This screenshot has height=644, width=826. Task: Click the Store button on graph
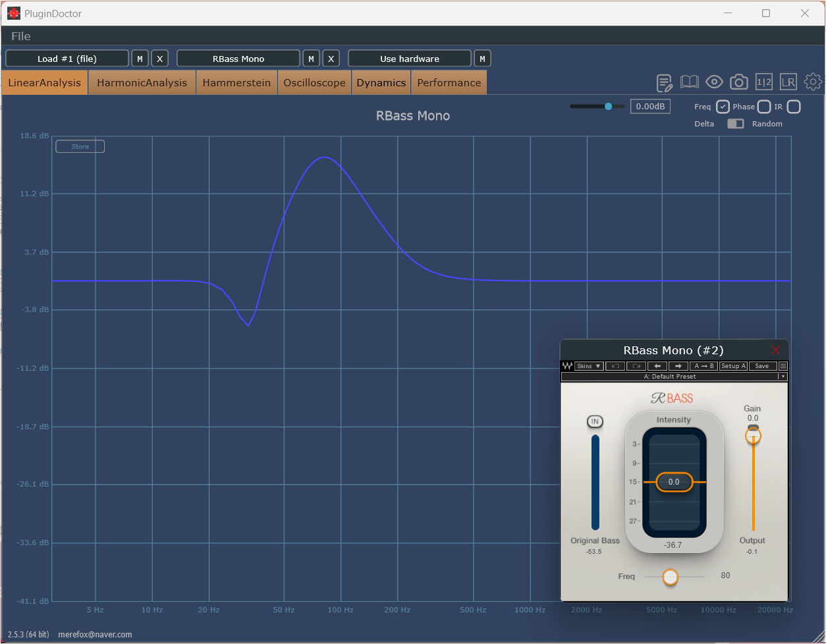80,147
